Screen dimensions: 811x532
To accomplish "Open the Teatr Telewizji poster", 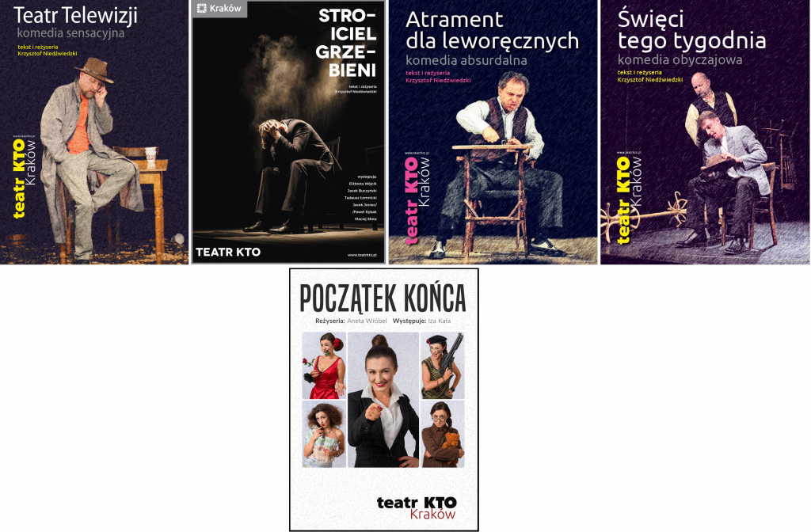I will click(x=94, y=132).
